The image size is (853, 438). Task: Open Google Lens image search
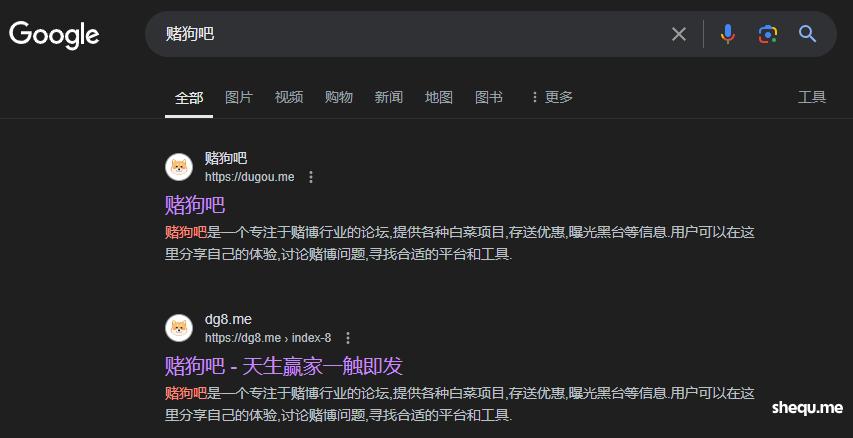(767, 35)
